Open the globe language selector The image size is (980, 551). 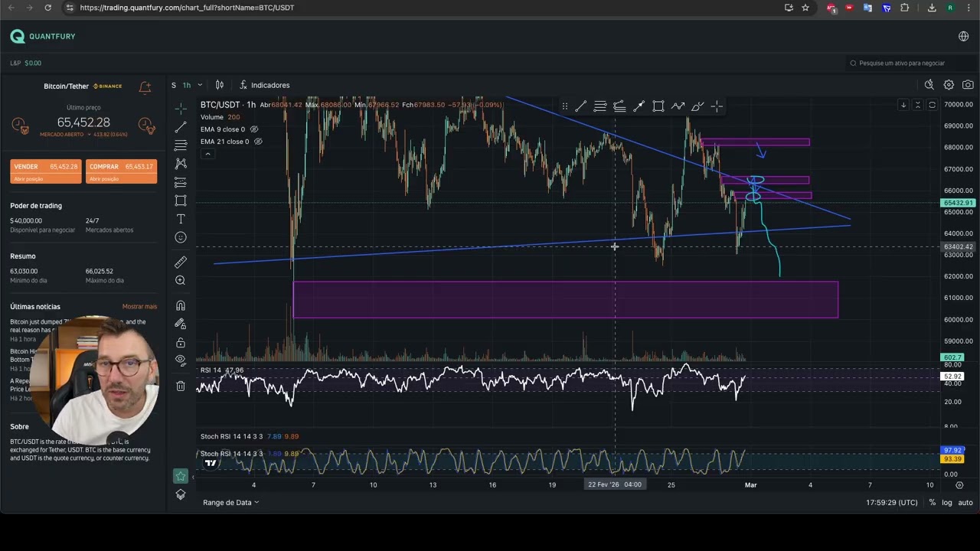(964, 36)
